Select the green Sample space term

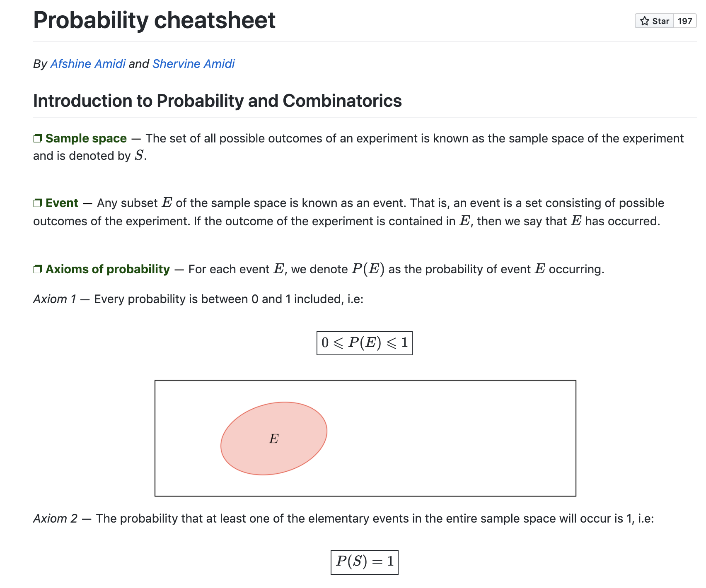86,138
